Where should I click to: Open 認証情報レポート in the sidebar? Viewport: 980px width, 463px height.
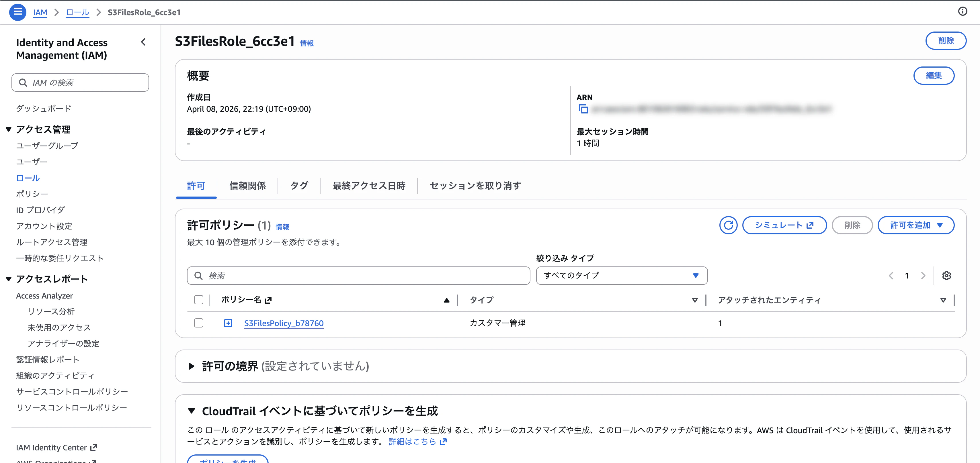[48, 360]
